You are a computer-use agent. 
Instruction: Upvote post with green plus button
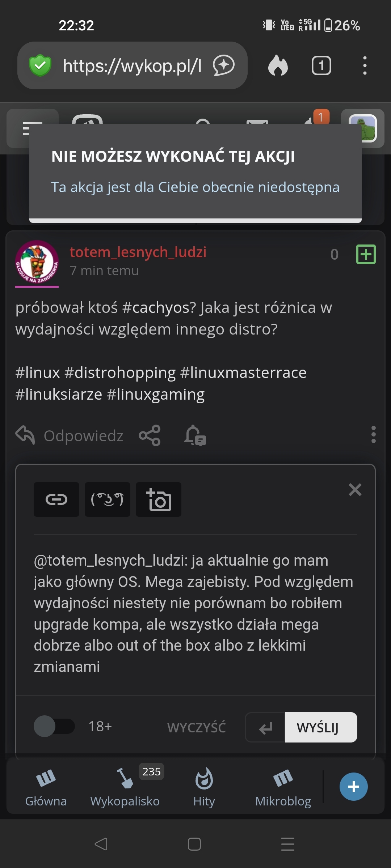click(x=366, y=254)
